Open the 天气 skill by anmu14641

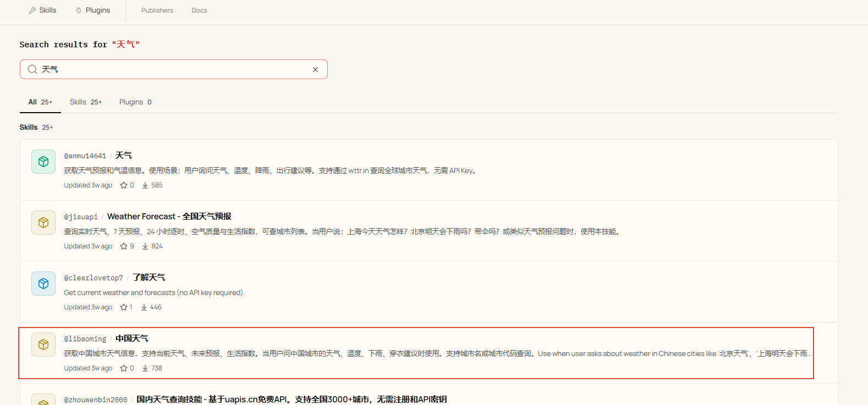coord(124,156)
